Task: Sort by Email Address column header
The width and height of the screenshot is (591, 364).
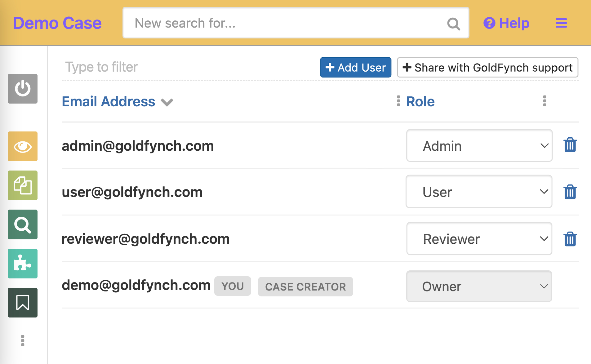Action: point(109,102)
